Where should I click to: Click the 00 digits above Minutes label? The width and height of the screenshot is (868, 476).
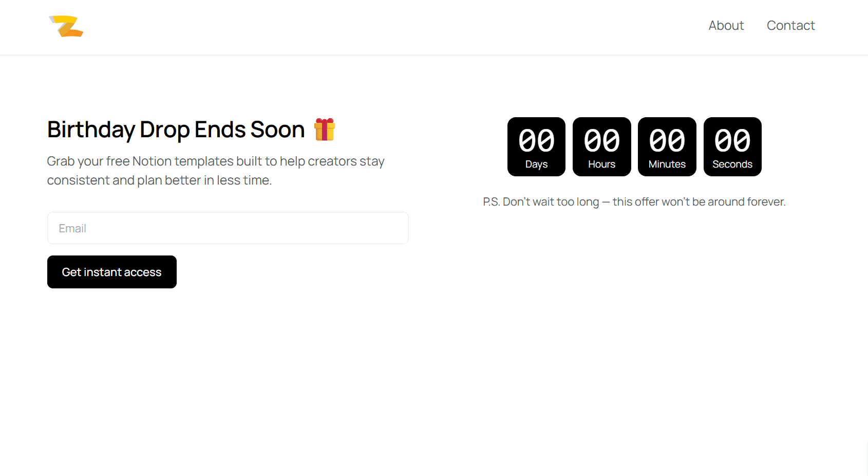667,140
